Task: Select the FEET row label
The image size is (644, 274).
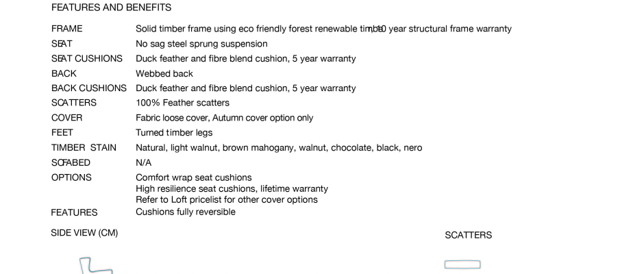Action: coord(62,133)
